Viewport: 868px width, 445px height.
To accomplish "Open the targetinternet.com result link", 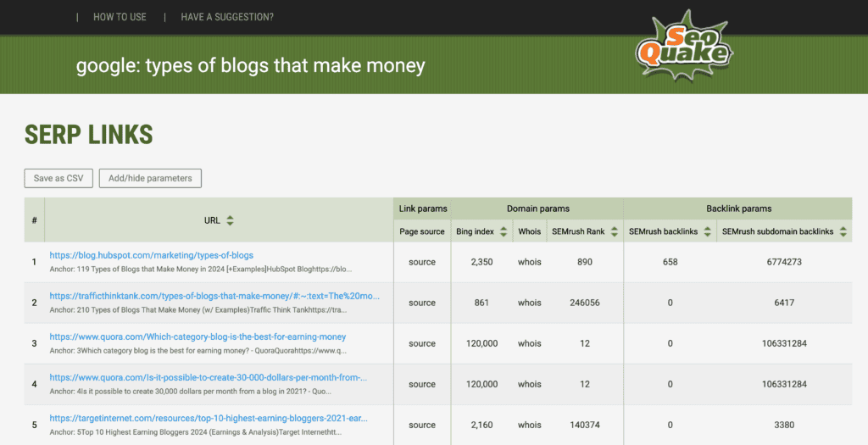I will (x=208, y=418).
